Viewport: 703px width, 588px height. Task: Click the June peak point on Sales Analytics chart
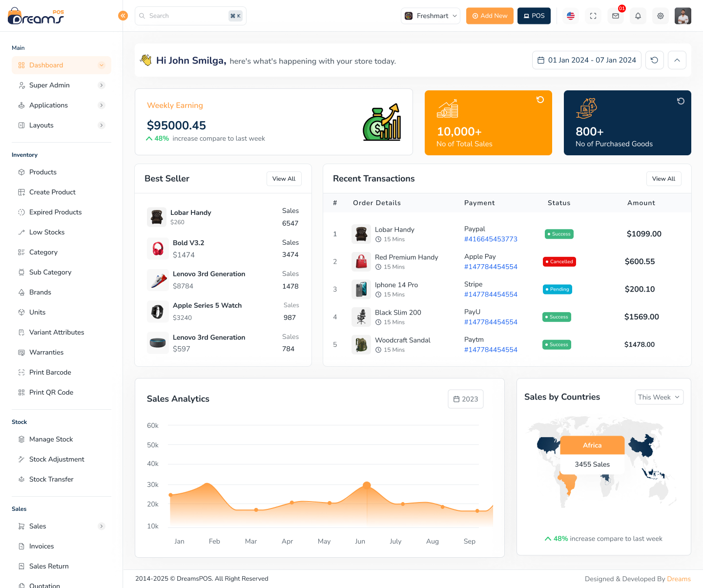pos(367,485)
